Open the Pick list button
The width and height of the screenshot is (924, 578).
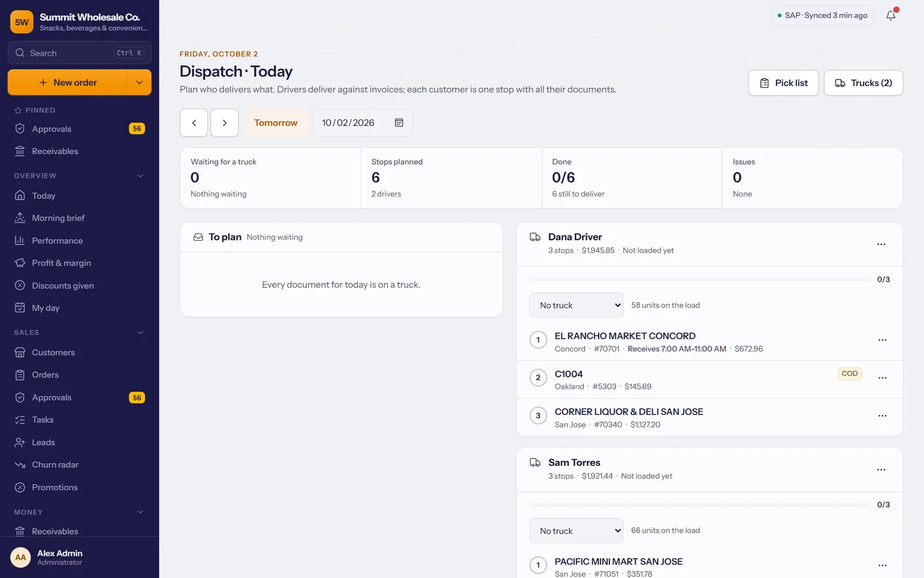click(783, 83)
